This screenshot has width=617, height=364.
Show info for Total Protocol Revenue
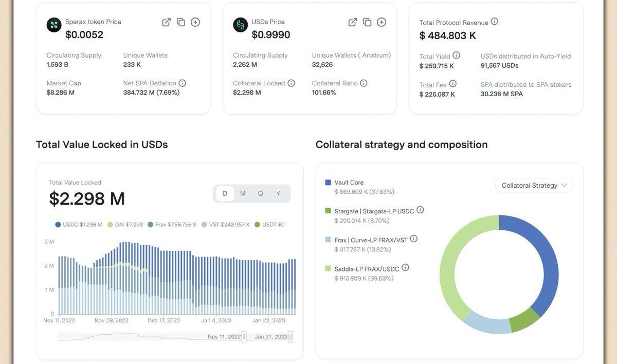click(x=495, y=22)
